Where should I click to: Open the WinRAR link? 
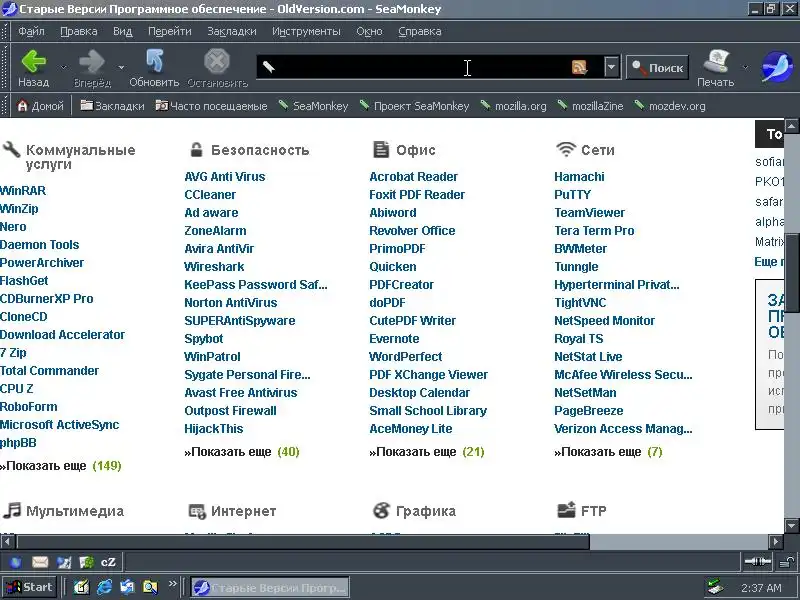click(x=22, y=191)
